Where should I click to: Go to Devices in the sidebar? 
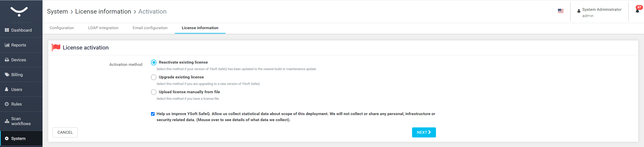[x=18, y=60]
